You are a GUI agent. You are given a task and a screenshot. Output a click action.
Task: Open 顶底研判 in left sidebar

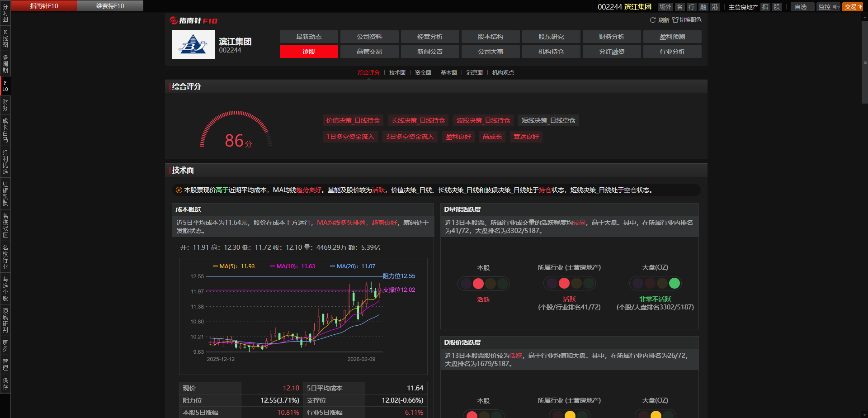tap(5, 320)
